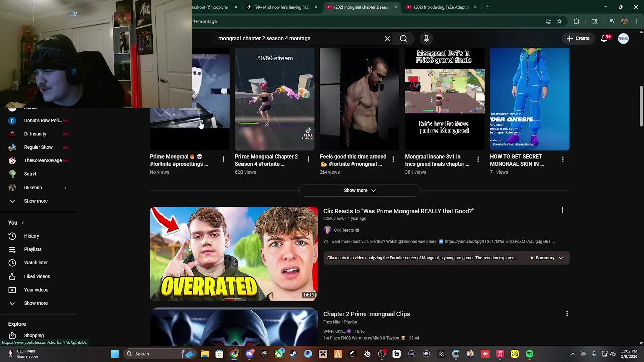Image resolution: width=644 pixels, height=362 pixels.
Task: Open the Windows Start menu
Action: tap(115, 354)
